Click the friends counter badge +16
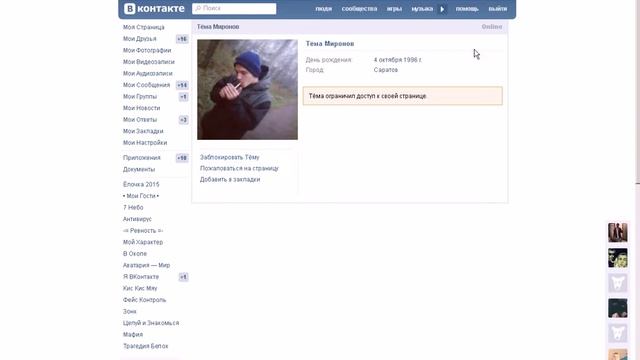640x360 pixels. coord(182,39)
